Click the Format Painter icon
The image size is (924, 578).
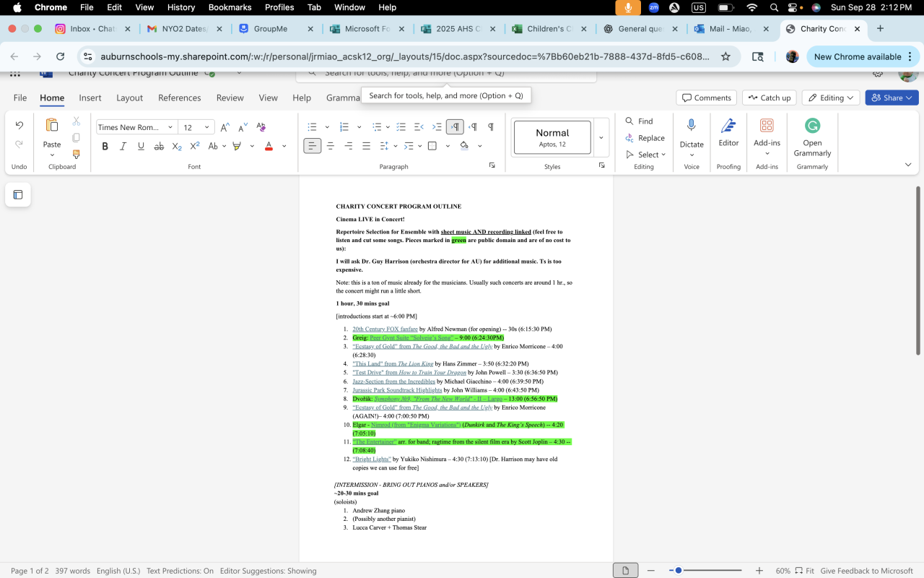pyautogui.click(x=77, y=155)
